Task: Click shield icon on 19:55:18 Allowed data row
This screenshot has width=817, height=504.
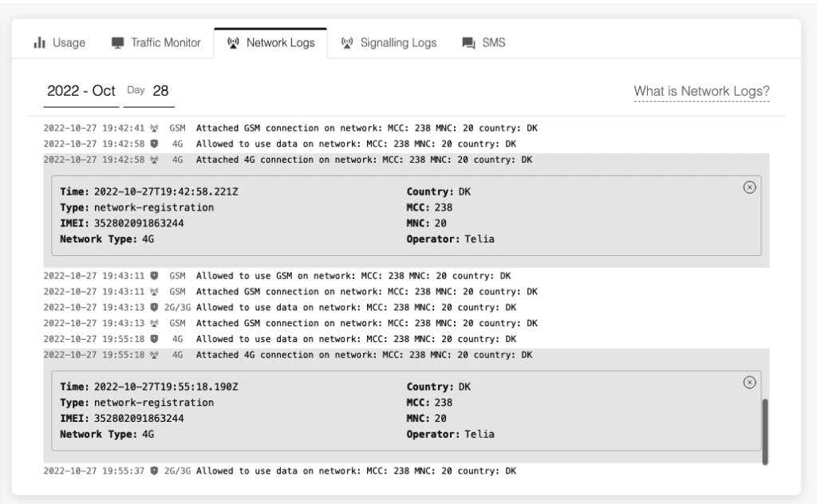Action: coord(154,339)
